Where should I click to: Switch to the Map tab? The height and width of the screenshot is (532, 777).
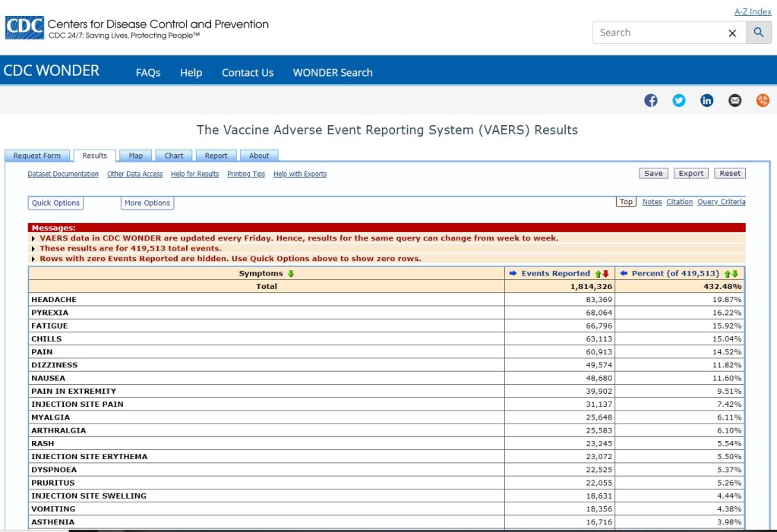point(136,156)
